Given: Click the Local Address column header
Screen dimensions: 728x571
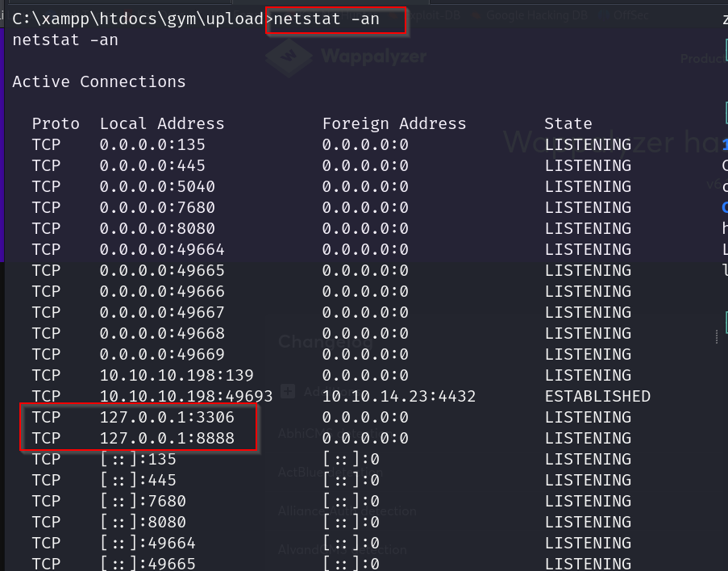Looking at the screenshot, I should 162,123.
